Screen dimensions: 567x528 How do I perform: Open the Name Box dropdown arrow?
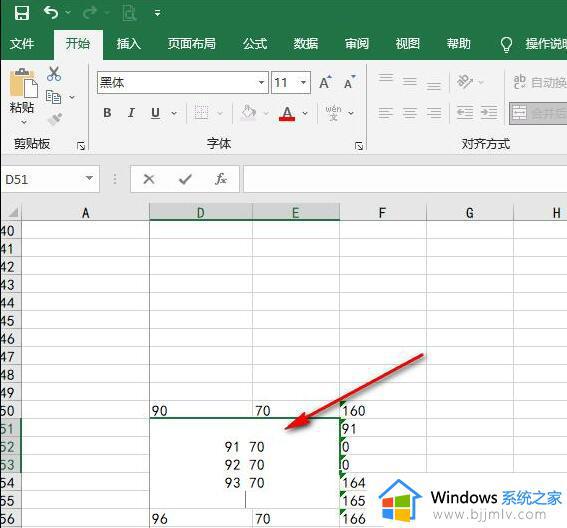click(89, 178)
